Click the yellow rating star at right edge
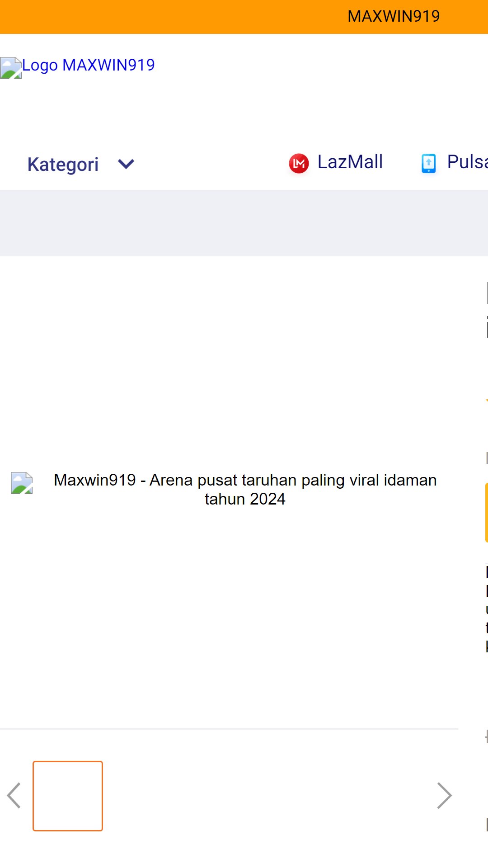488x868 pixels. coord(486,401)
